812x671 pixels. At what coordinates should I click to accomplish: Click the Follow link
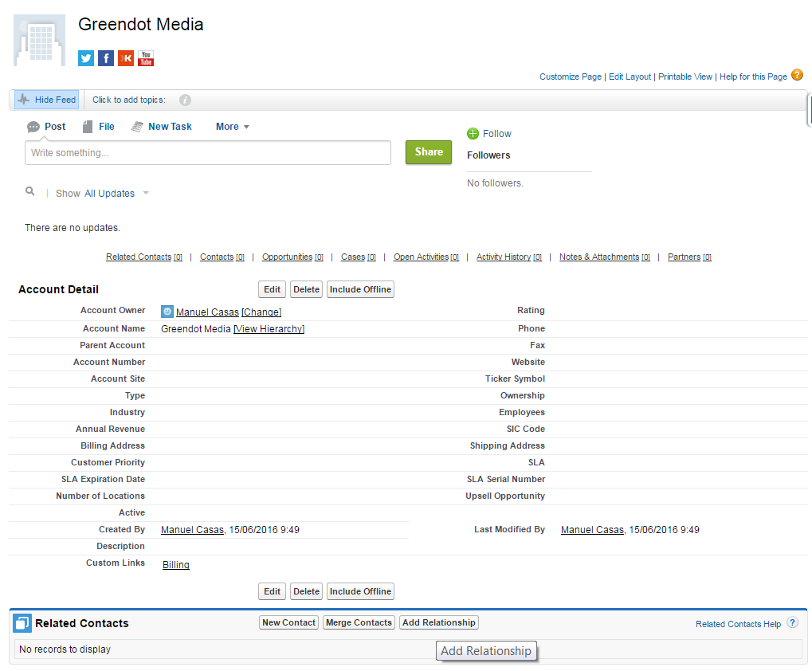coord(496,134)
